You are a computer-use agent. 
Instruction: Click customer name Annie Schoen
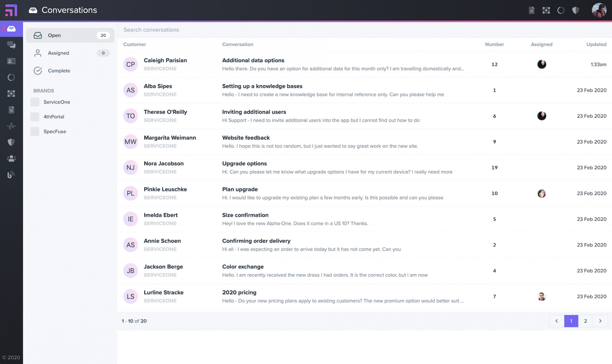(x=162, y=241)
